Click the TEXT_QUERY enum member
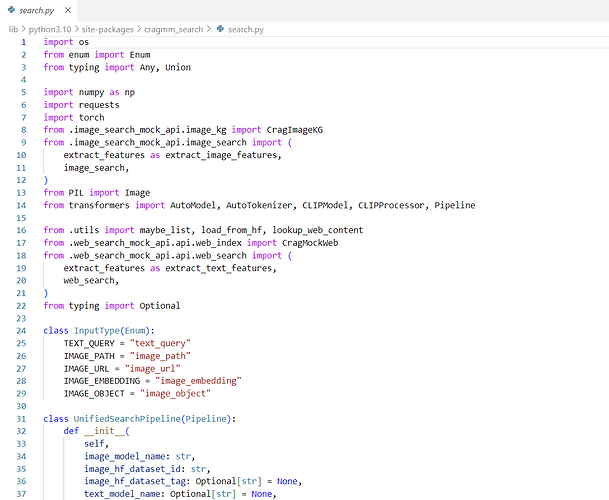 (89, 343)
